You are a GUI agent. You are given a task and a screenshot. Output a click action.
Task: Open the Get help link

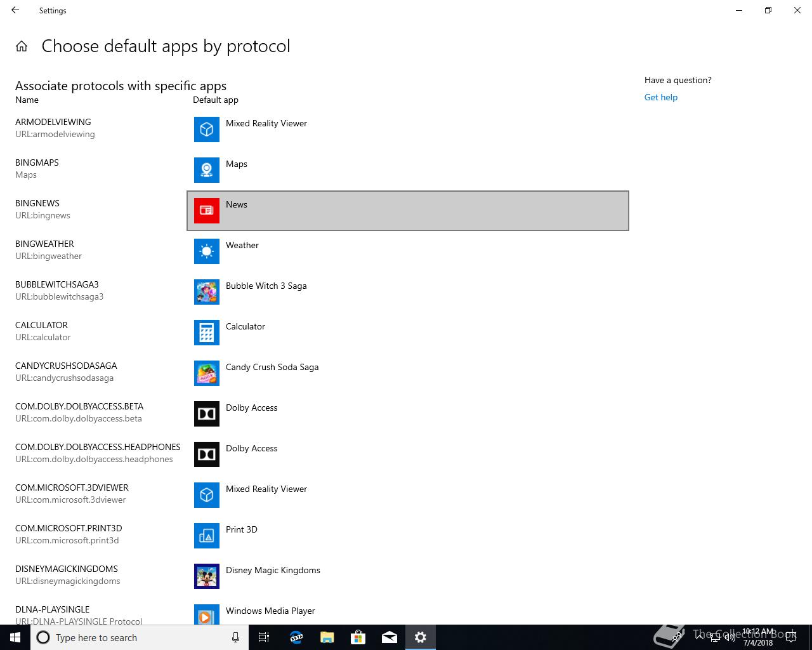pos(661,97)
